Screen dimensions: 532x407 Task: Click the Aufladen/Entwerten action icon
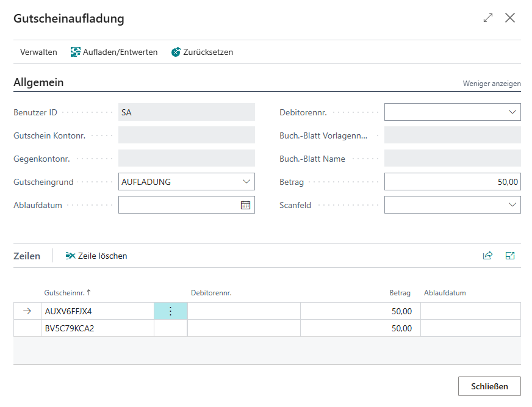[76, 52]
